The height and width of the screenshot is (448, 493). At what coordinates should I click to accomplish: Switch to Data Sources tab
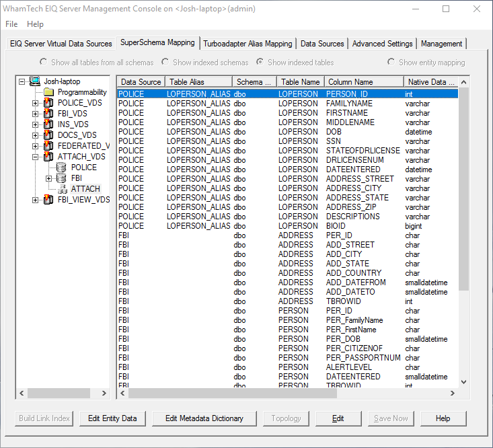(322, 44)
